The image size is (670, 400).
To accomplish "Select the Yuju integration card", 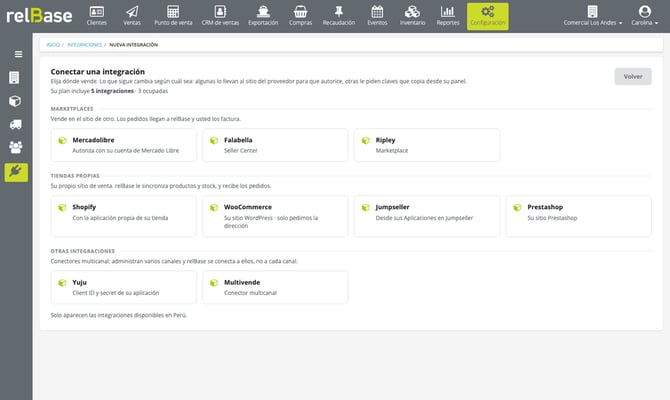I will click(x=123, y=288).
